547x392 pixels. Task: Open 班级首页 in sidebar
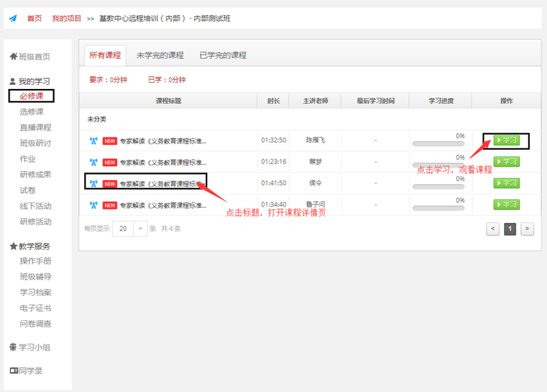point(35,57)
